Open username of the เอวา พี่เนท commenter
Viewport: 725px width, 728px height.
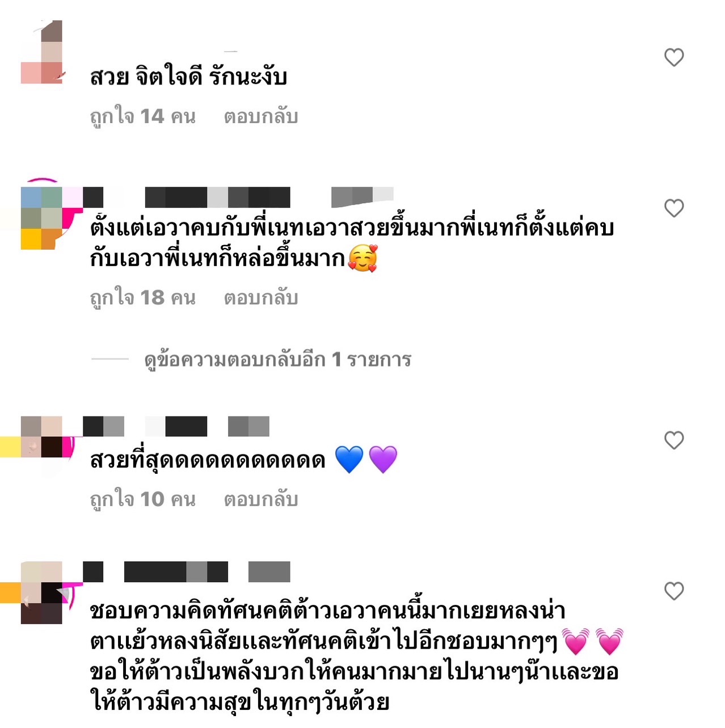(238, 197)
